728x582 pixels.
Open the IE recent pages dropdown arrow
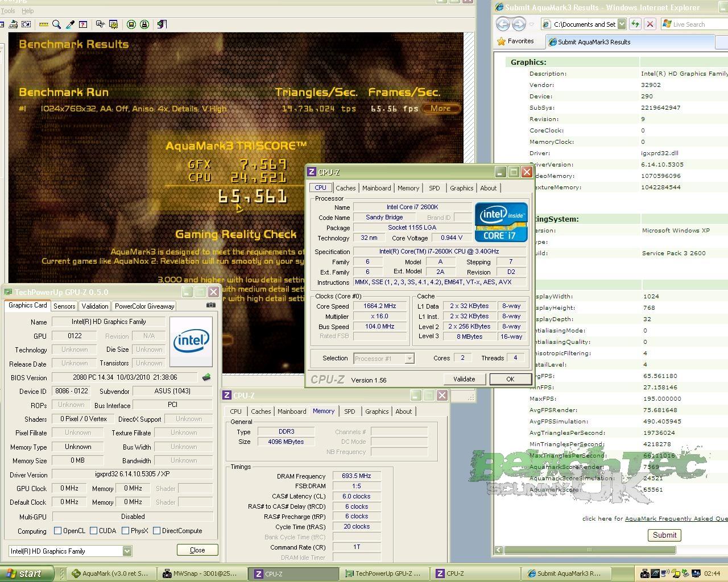531,24
